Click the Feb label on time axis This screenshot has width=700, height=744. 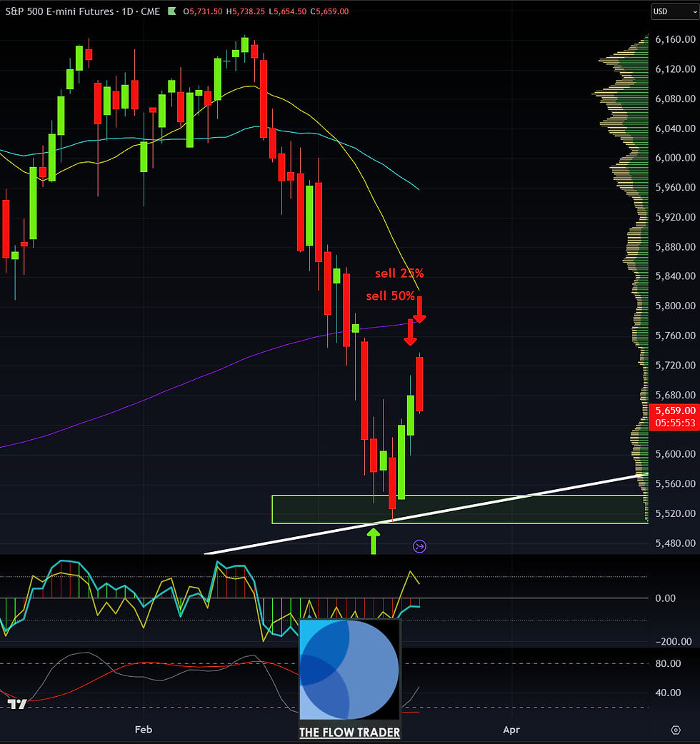click(144, 729)
